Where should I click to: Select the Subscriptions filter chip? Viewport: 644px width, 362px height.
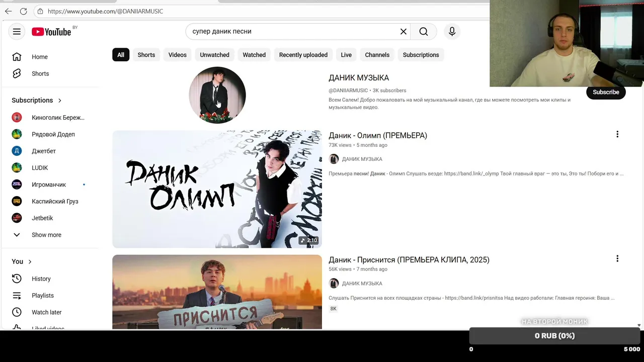click(421, 55)
